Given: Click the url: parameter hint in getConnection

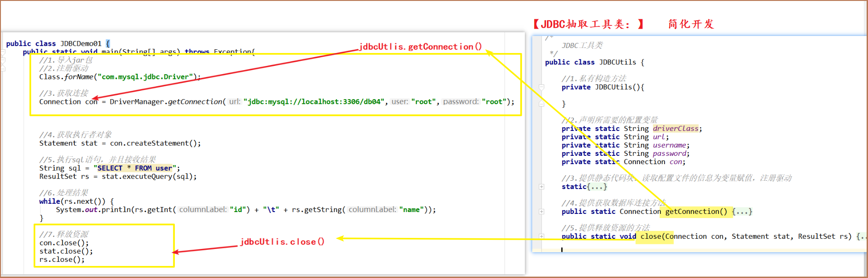Looking at the screenshot, I should pos(235,102).
